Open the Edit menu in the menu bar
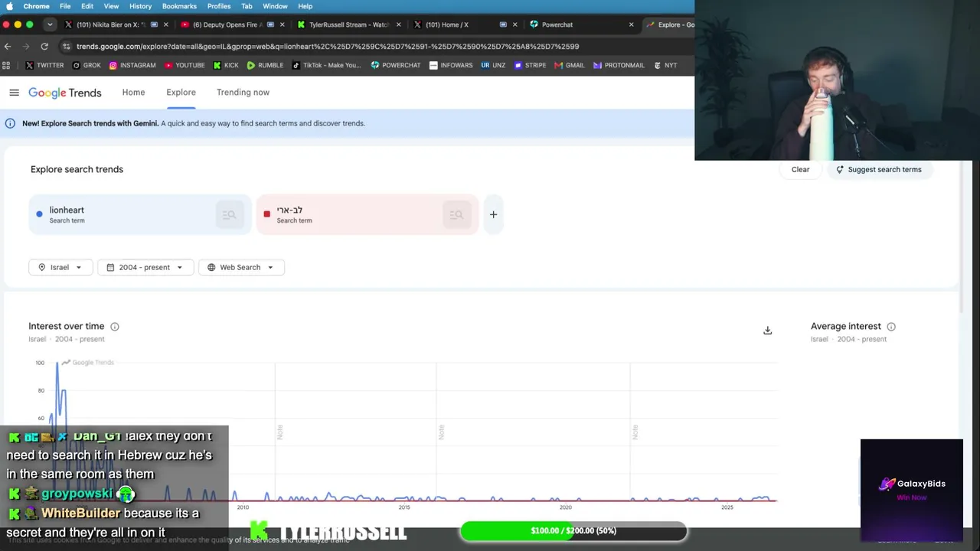This screenshot has height=551, width=980. (x=87, y=6)
